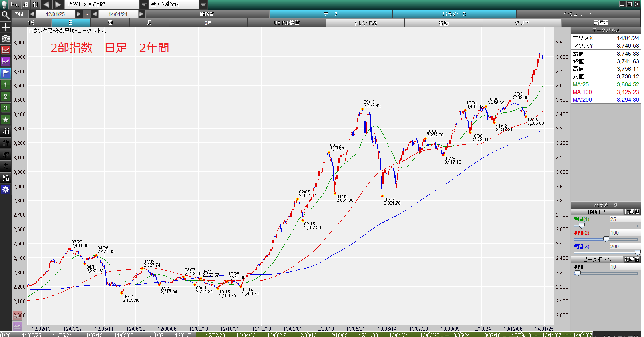Reset 移動平均 with its 初期値 button
The image size is (644, 337).
point(632,212)
